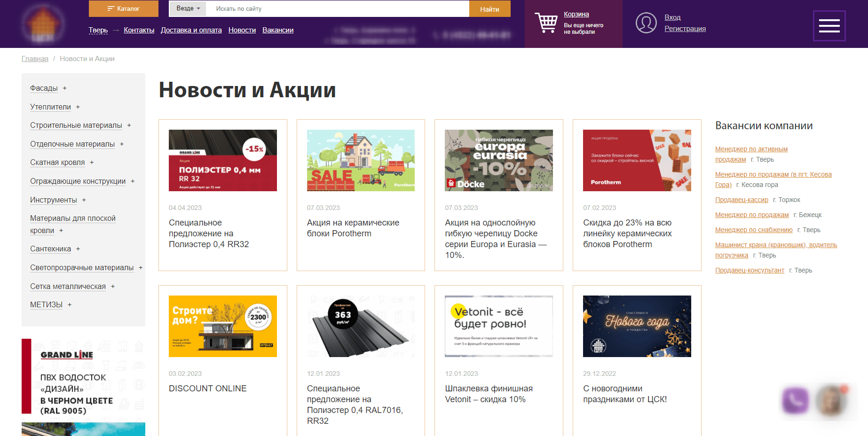The height and width of the screenshot is (436, 868).
Task: Open Полиэстер 0,4 RAL7016, RR32 article
Action: (355, 405)
